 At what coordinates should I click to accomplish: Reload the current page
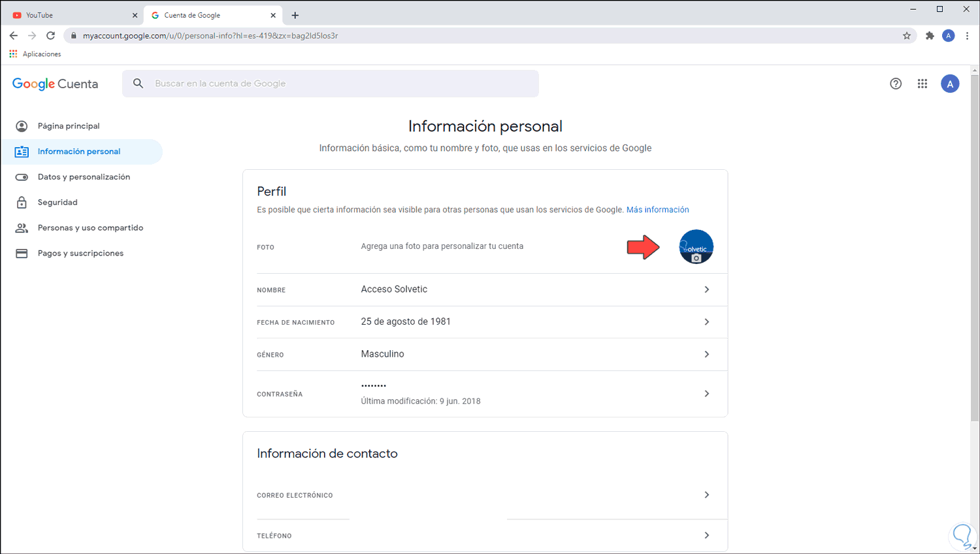(x=50, y=36)
